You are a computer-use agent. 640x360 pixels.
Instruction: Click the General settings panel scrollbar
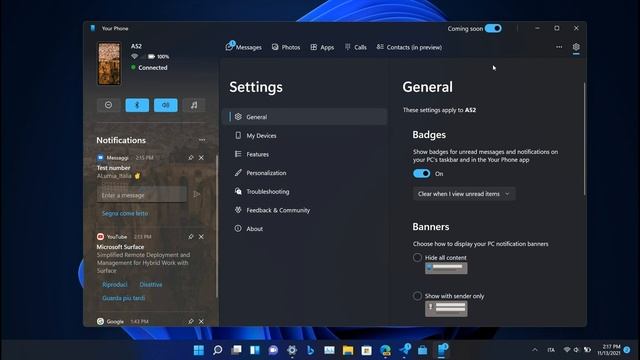pyautogui.click(x=584, y=139)
